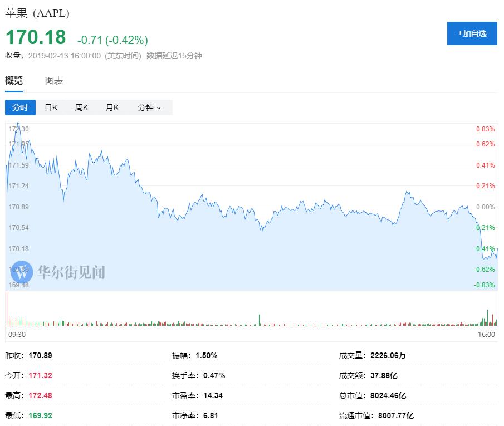
Task: Click the 16:00 market close time label
Action: coord(486,334)
